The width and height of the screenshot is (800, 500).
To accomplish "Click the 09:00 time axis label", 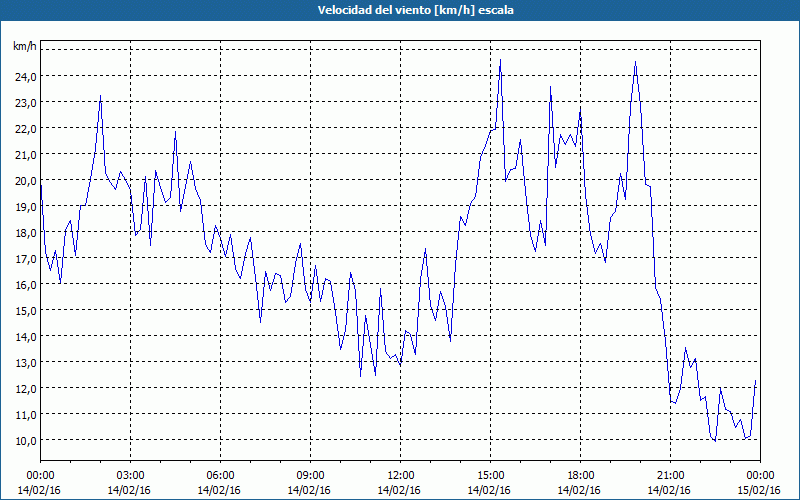I will (x=310, y=476).
